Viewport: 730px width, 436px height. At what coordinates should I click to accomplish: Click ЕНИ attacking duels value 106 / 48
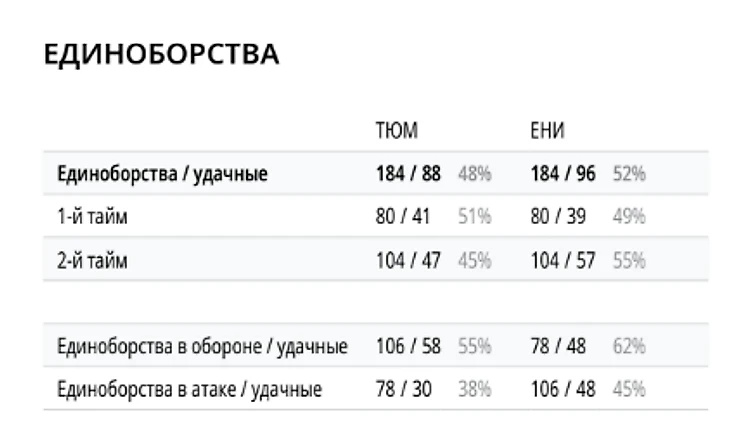pyautogui.click(x=563, y=390)
